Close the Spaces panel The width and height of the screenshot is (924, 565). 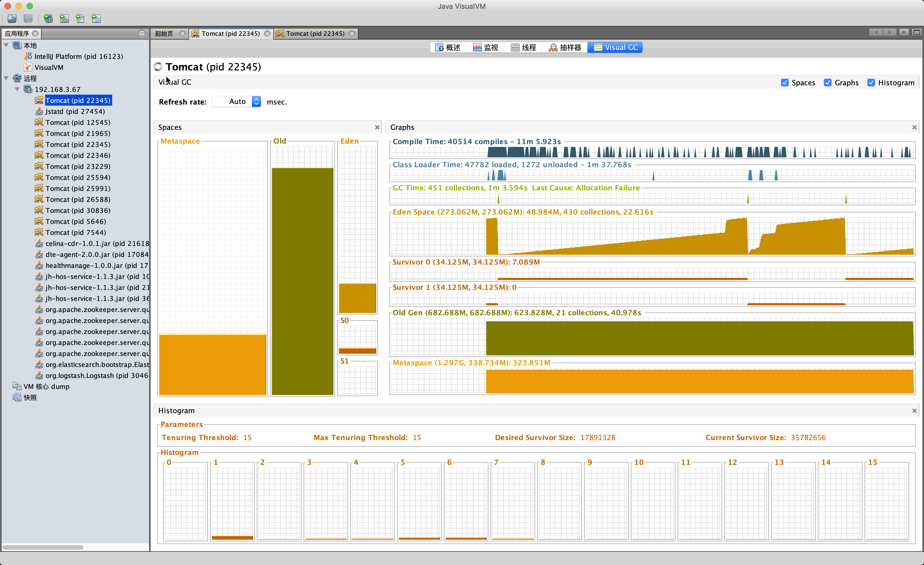coord(377,128)
